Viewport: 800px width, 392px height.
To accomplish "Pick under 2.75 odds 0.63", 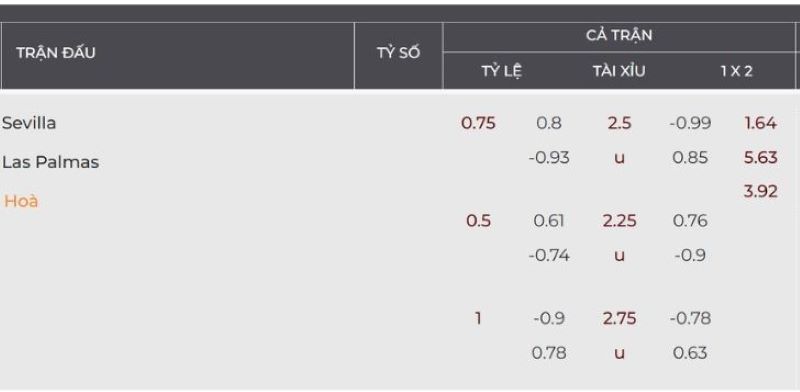I will 690,353.
